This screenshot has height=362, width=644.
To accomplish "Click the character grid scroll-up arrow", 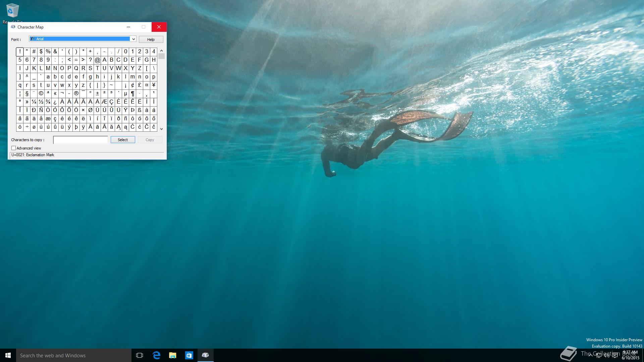I will (x=161, y=51).
